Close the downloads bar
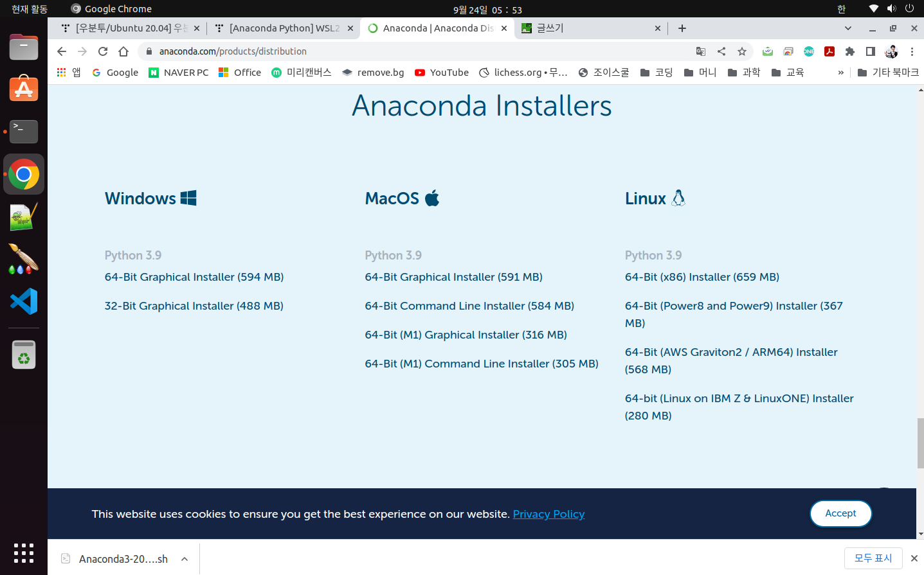Image resolution: width=924 pixels, height=575 pixels. (x=914, y=558)
